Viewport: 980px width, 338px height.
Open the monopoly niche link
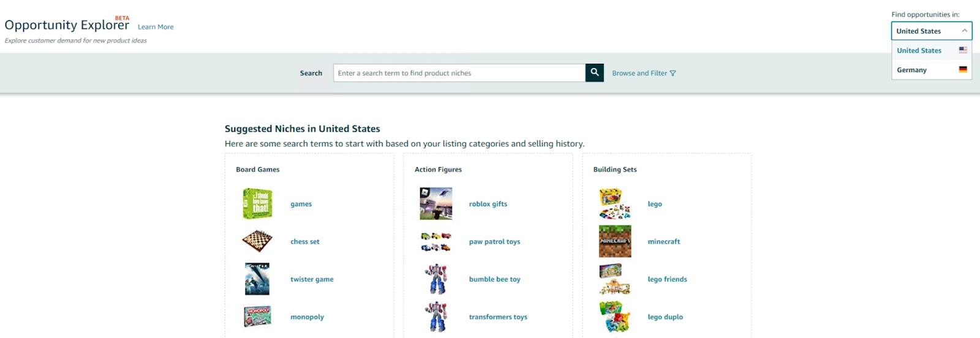click(307, 317)
